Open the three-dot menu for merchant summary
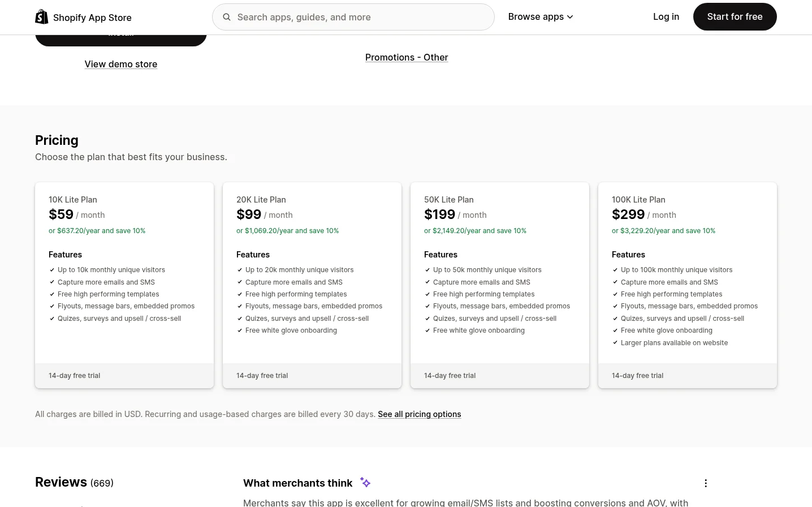The width and height of the screenshot is (812, 507). click(x=706, y=483)
